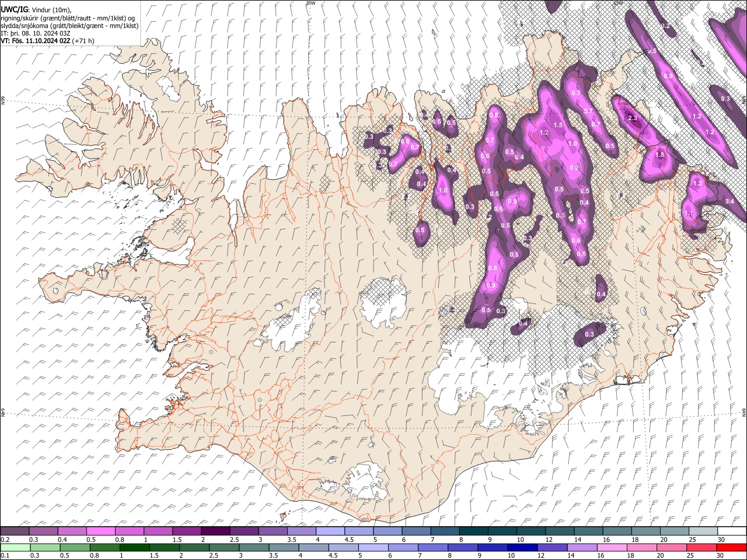Click the 18 grey swatch in upper scale
The image size is (747, 560).
pyautogui.click(x=645, y=531)
